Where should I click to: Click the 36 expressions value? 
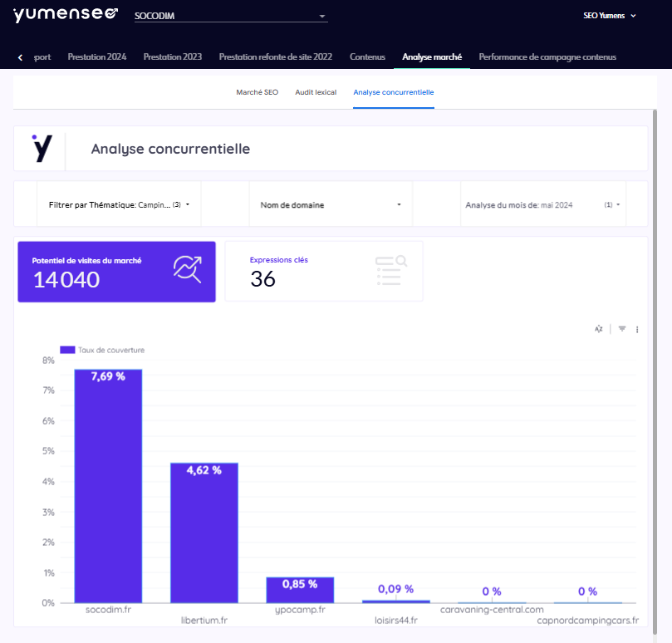coord(262,279)
